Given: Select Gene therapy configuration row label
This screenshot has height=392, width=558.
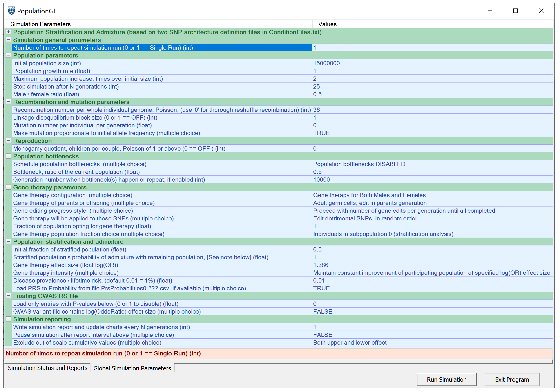Looking at the screenshot, I should pyautogui.click(x=162, y=195).
